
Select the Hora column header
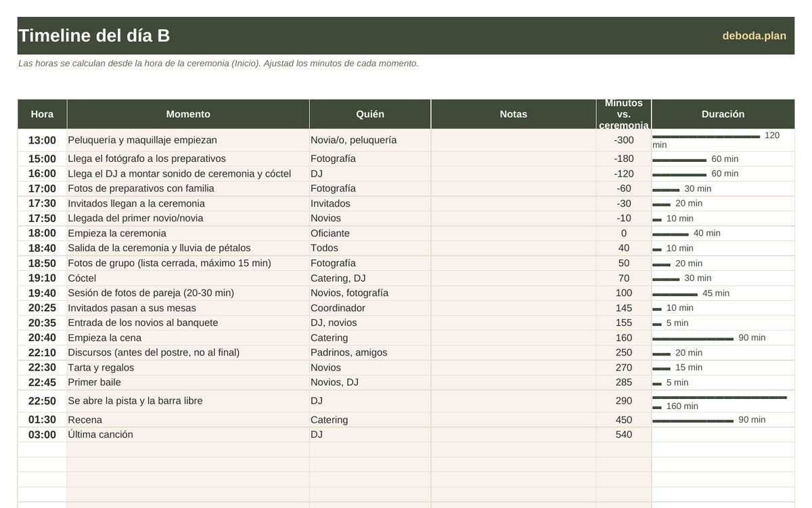[x=42, y=114]
